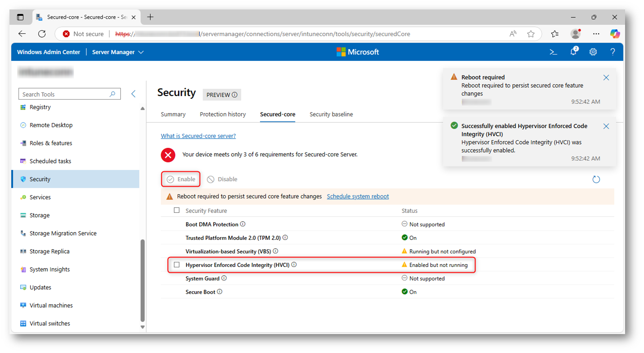Select Security in the tools list
644x353 pixels.
pos(75,179)
